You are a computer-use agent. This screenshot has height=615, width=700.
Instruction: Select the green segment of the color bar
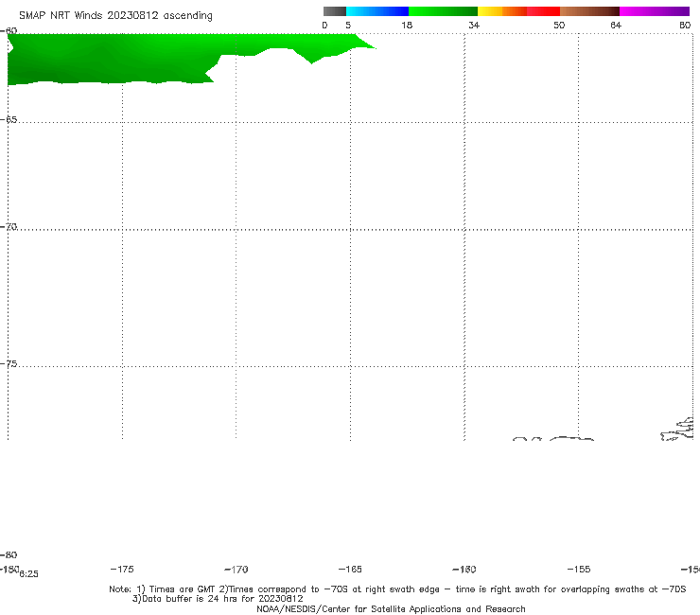(443, 11)
